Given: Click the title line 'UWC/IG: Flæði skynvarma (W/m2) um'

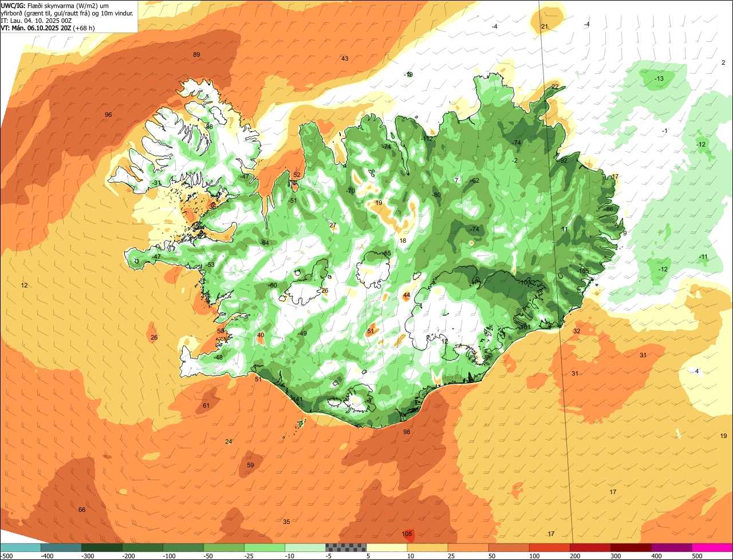Looking at the screenshot, I should coord(55,5).
